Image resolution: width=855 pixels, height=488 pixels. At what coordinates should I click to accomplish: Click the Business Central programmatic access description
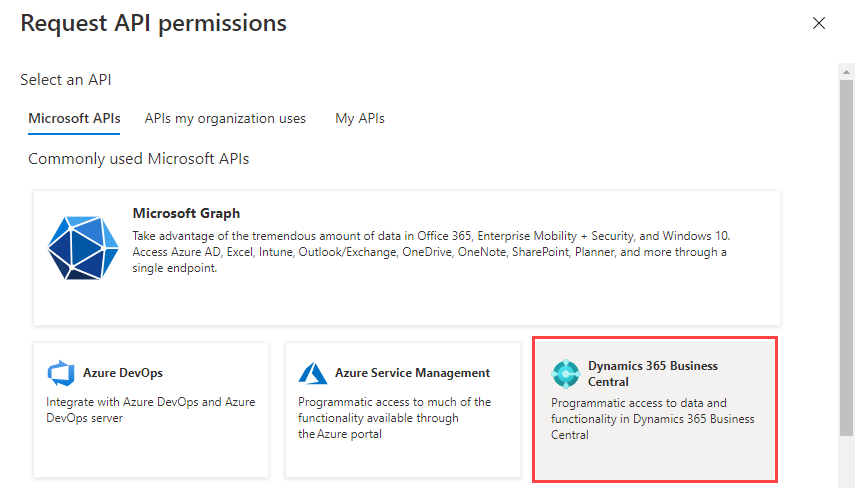point(653,419)
